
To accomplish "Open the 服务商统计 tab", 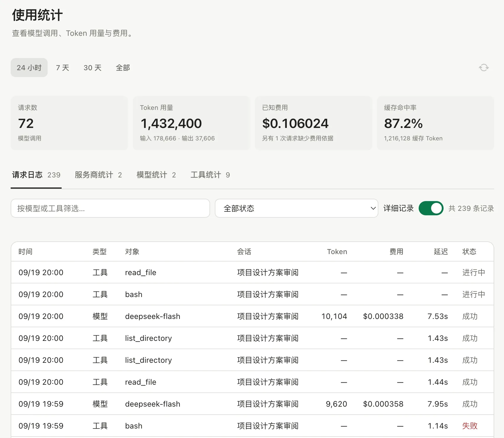I will (98, 175).
